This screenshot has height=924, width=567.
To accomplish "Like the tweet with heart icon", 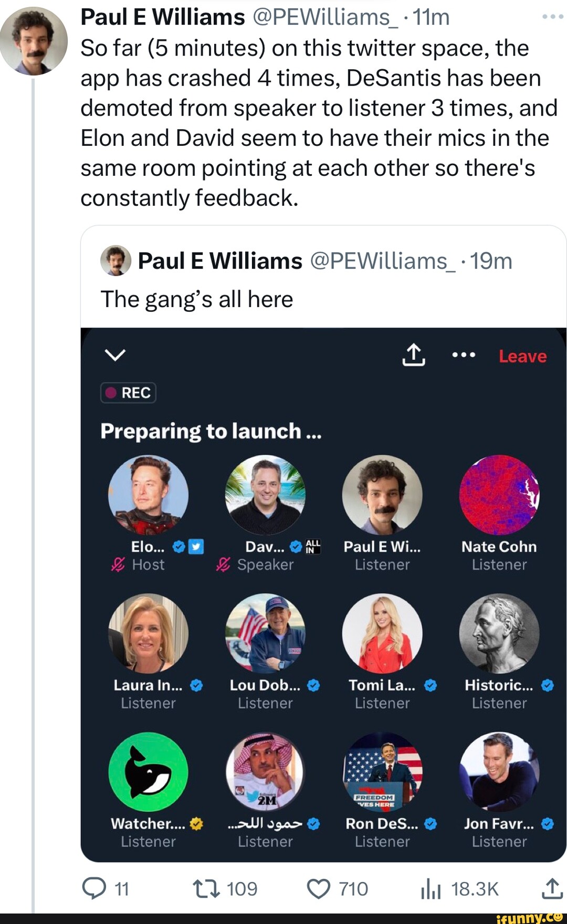I will (x=319, y=888).
